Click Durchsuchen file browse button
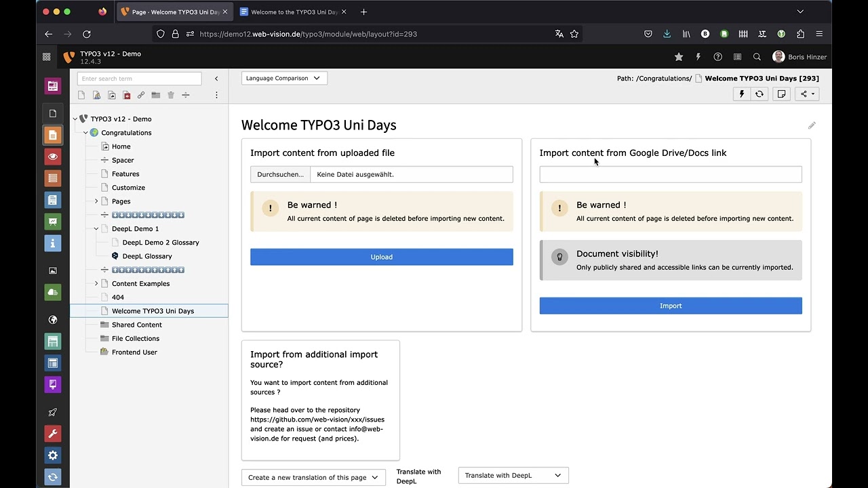The width and height of the screenshot is (868, 488). click(x=280, y=174)
